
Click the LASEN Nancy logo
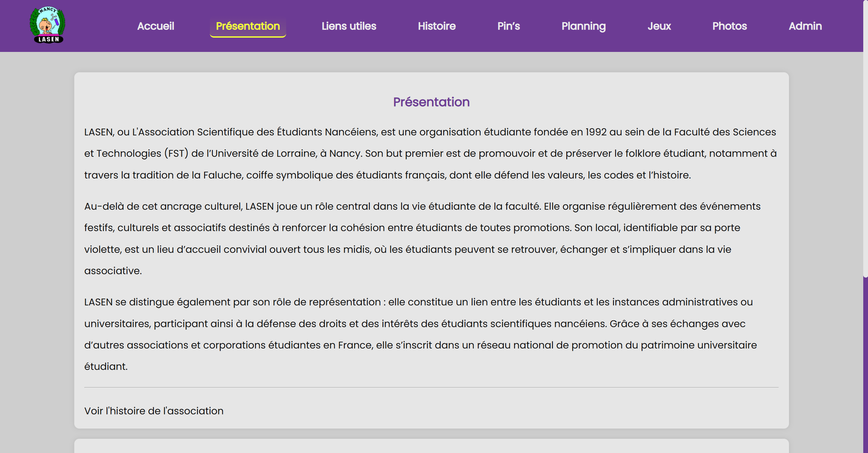pos(47,25)
